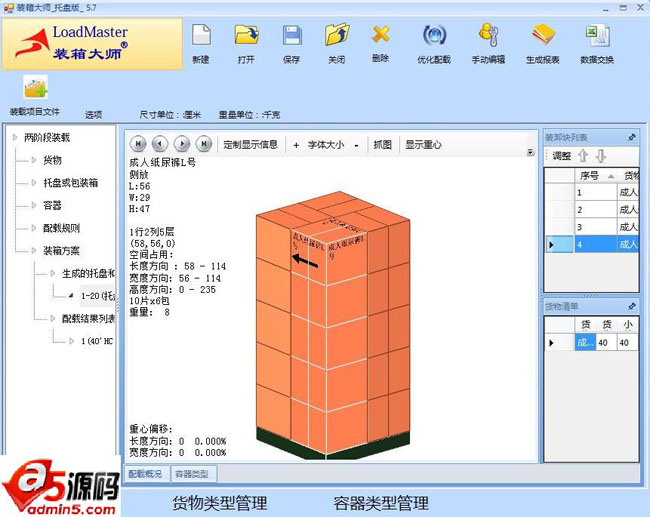Viewport: 650px width, 517px height.
Task: Open 容器类型管理 link
Action: pyautogui.click(x=381, y=503)
